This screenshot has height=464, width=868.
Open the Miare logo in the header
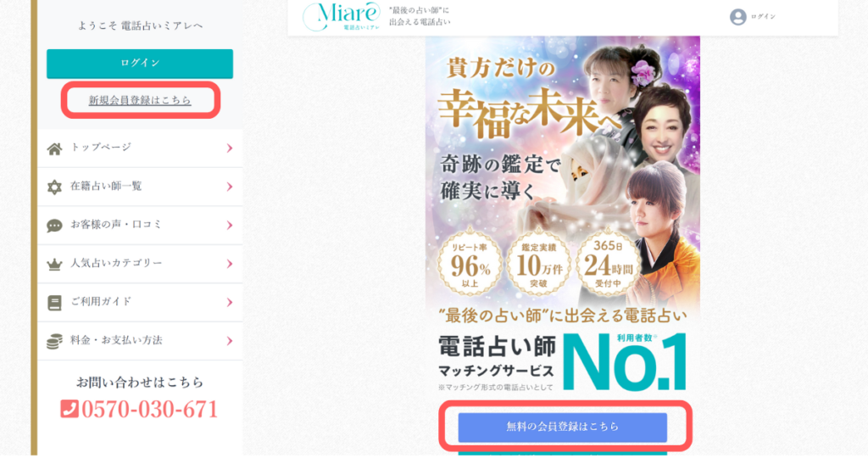[342, 17]
